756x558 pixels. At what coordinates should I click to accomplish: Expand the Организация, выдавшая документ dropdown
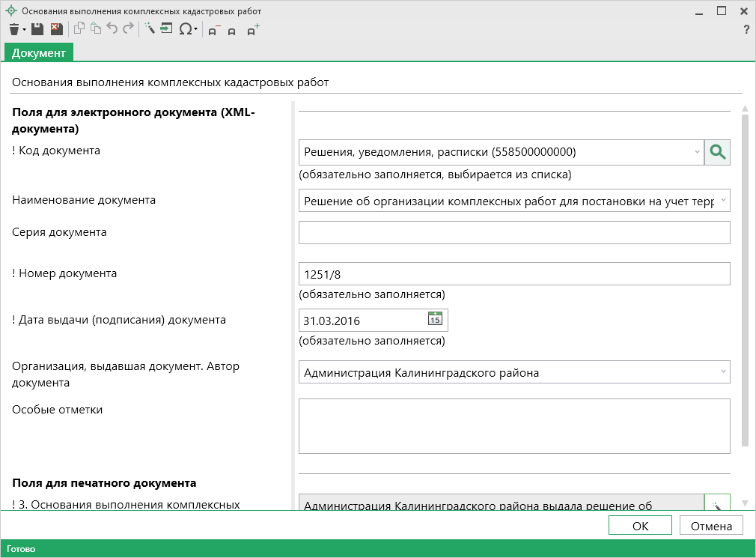(x=723, y=372)
